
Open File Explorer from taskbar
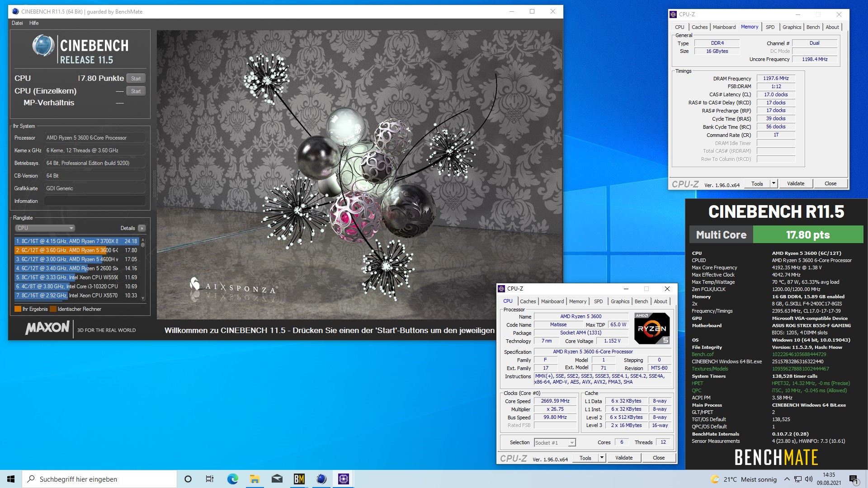point(255,479)
